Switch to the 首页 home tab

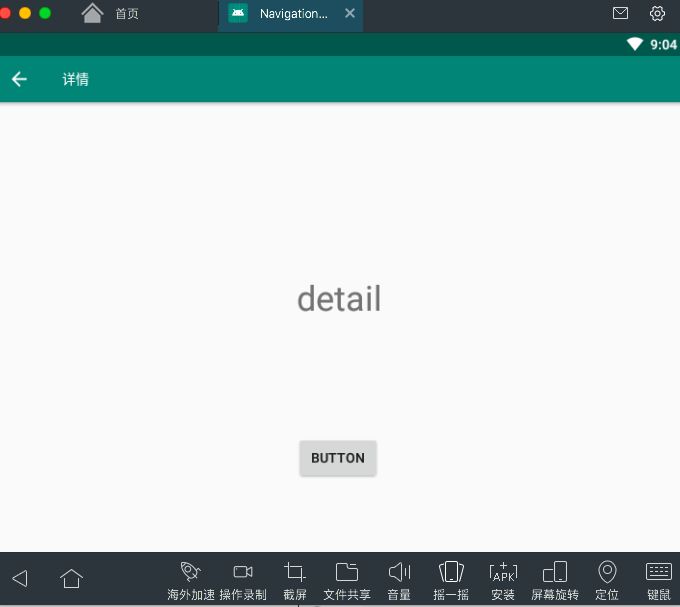pyautogui.click(x=110, y=13)
